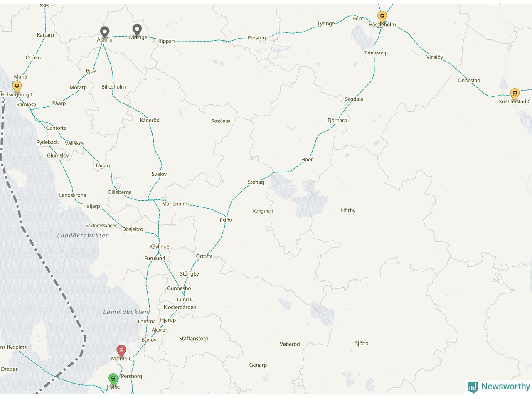
Task: Click the yellow train marker at Helsingborg C
Action: point(17,87)
